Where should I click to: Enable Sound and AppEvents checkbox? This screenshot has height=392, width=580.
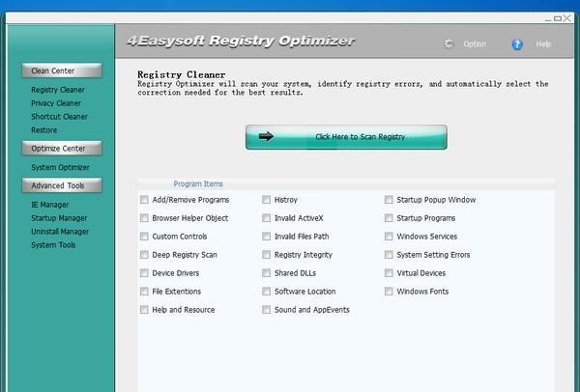click(267, 310)
